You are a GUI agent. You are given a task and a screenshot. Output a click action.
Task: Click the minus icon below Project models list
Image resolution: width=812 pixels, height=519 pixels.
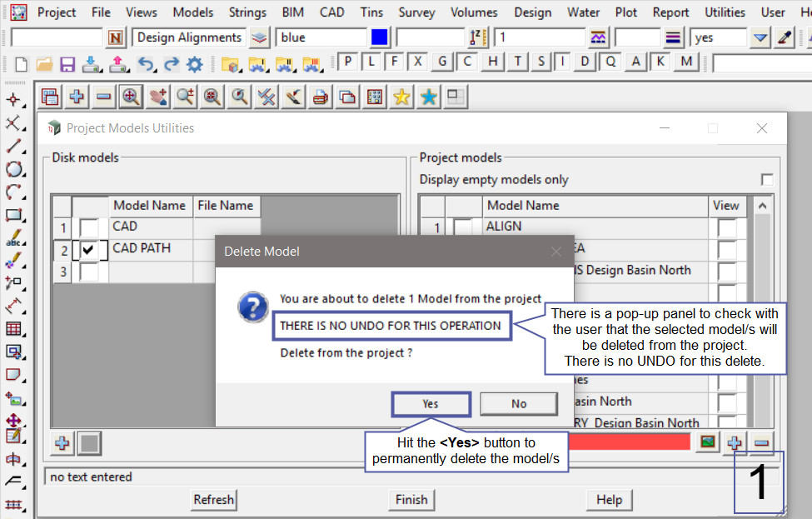point(763,442)
